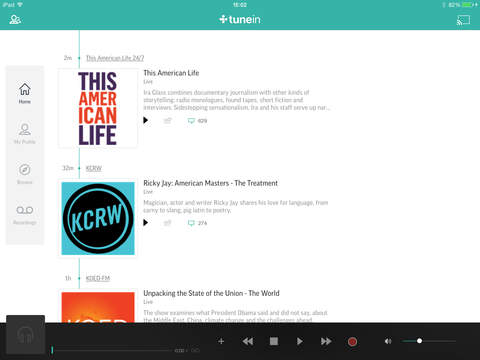
Task: Click the Ricky Jay episode description
Action: [236, 206]
